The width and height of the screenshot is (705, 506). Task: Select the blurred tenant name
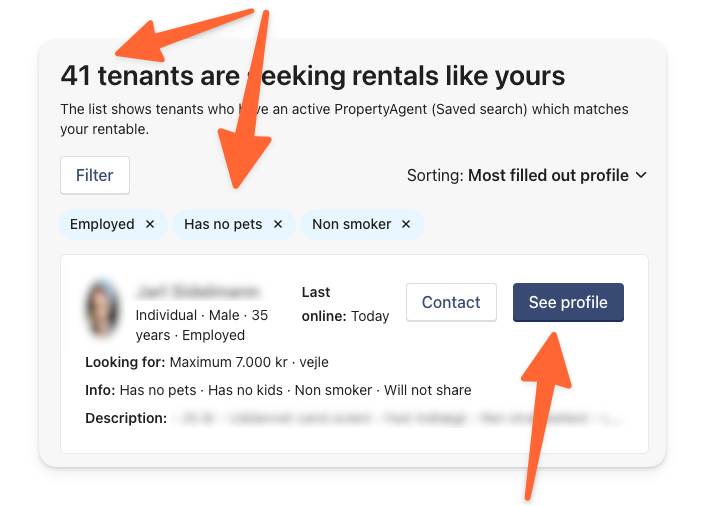(198, 292)
